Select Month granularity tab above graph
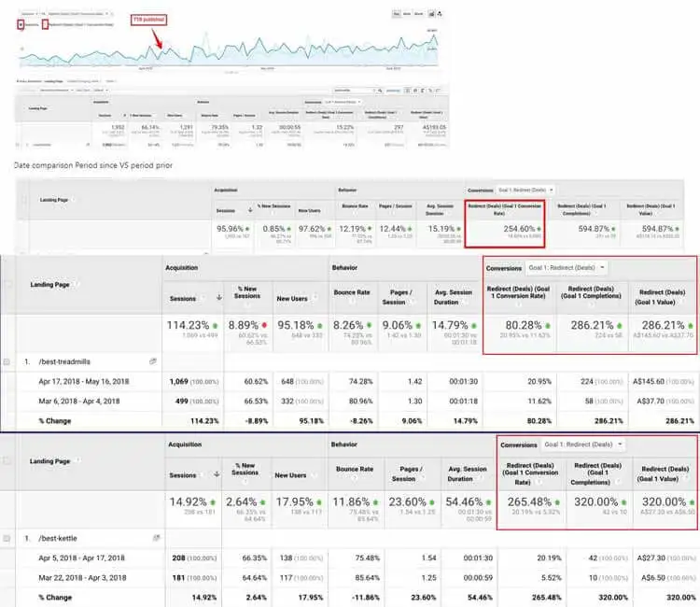The image size is (700, 607). click(x=419, y=14)
